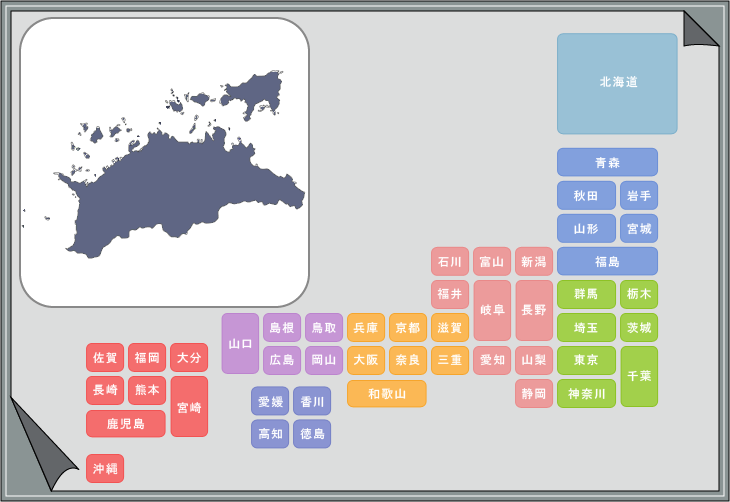
Task: Click the 青森 prefecture button
Action: pyautogui.click(x=607, y=162)
